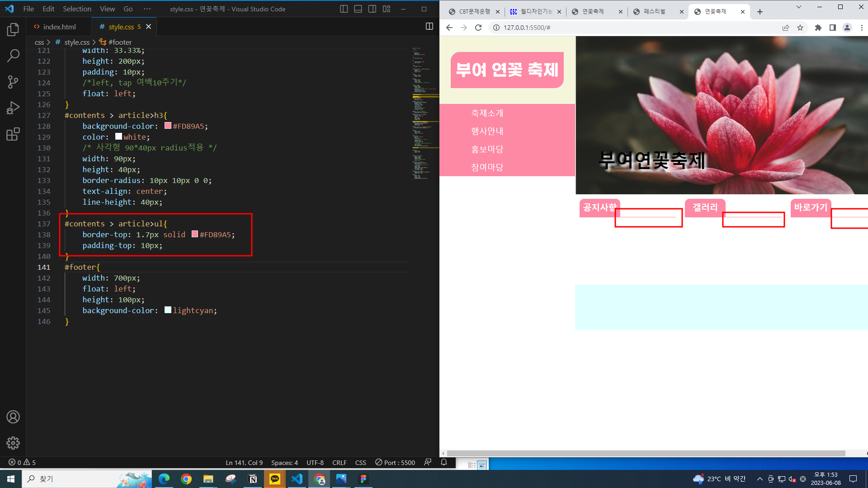
Task: Open the Manage settings gear icon
Action: 13,443
